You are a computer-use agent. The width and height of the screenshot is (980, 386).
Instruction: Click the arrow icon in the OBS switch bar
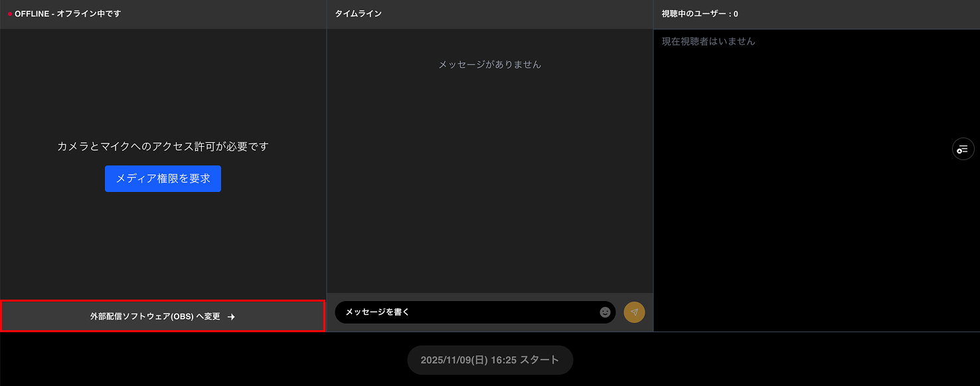pyautogui.click(x=231, y=316)
